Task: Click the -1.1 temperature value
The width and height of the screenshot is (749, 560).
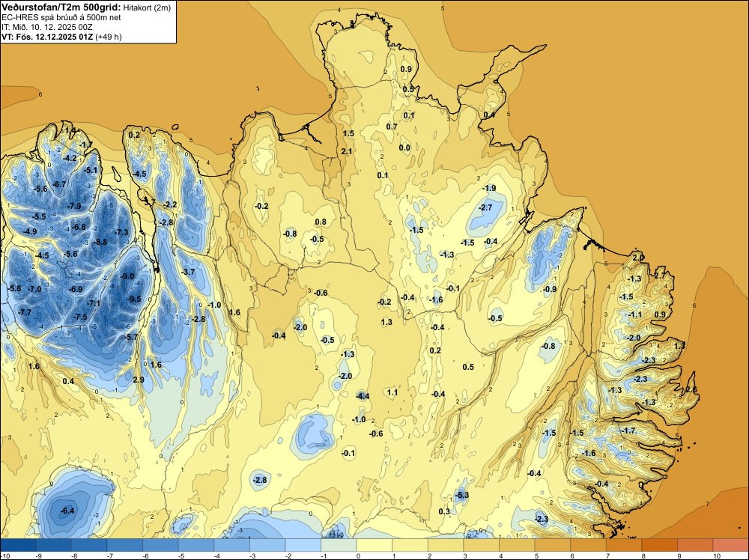Action: tap(635, 314)
